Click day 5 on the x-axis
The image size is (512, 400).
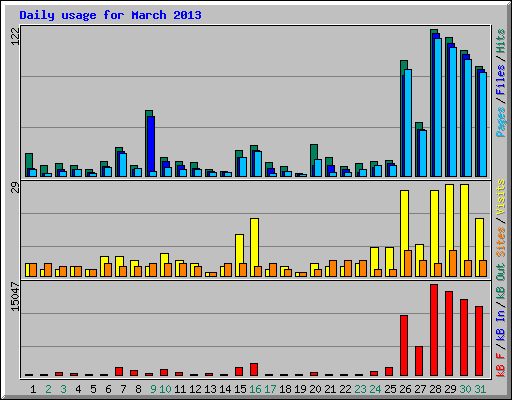[x=93, y=389]
